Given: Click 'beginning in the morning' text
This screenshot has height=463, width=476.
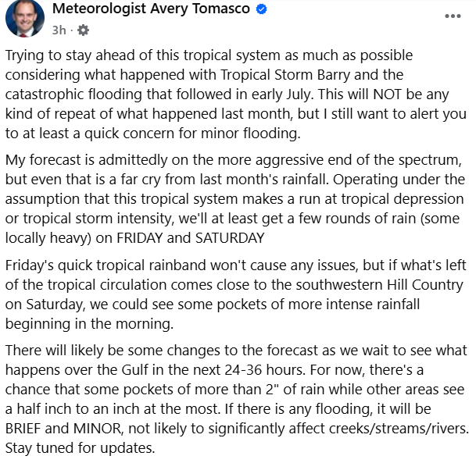Looking at the screenshot, I should tap(89, 324).
